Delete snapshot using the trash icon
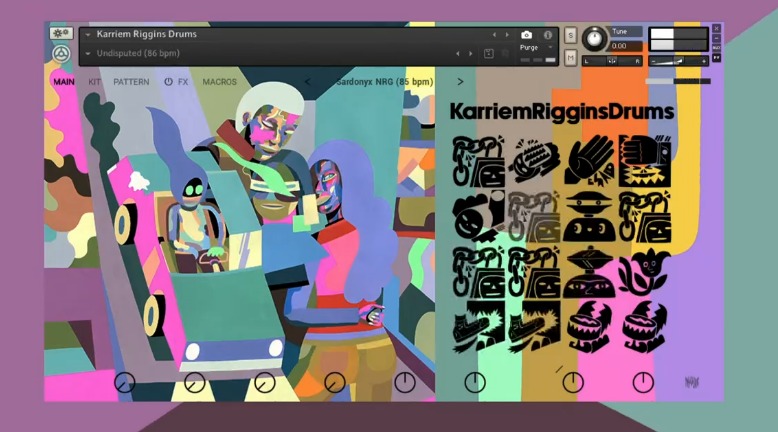Viewport: 778px width, 432px height. click(505, 54)
